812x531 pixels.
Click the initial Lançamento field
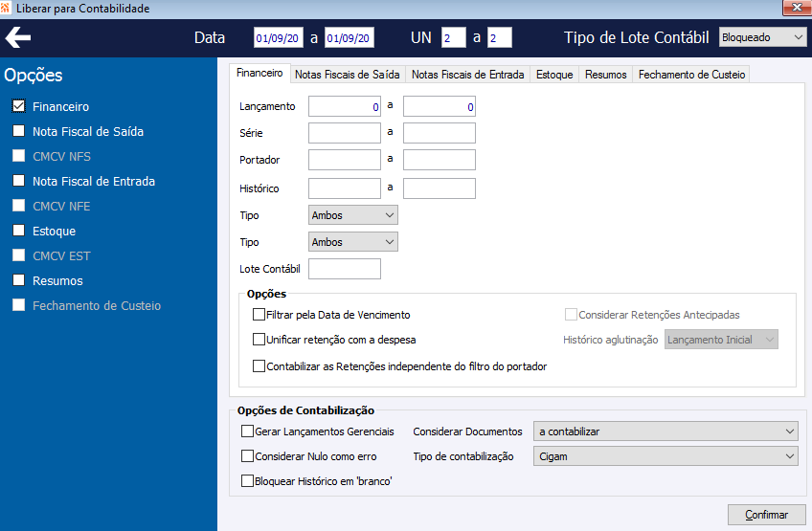345,106
